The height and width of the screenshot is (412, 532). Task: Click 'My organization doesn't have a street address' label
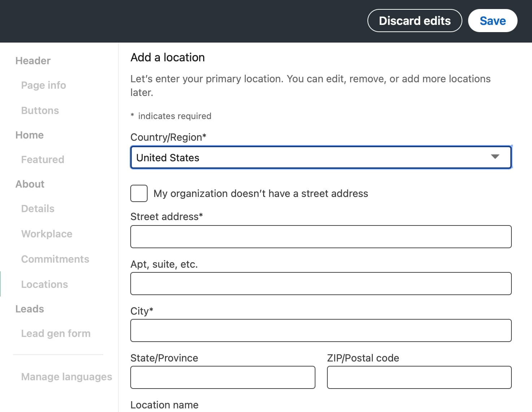[x=261, y=193]
